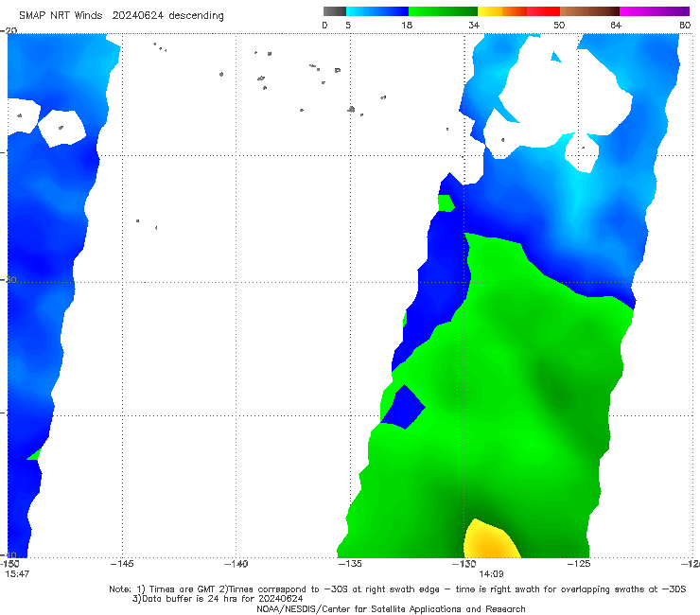Click the note '3)Data buffer is 24 hrs'

218,599
